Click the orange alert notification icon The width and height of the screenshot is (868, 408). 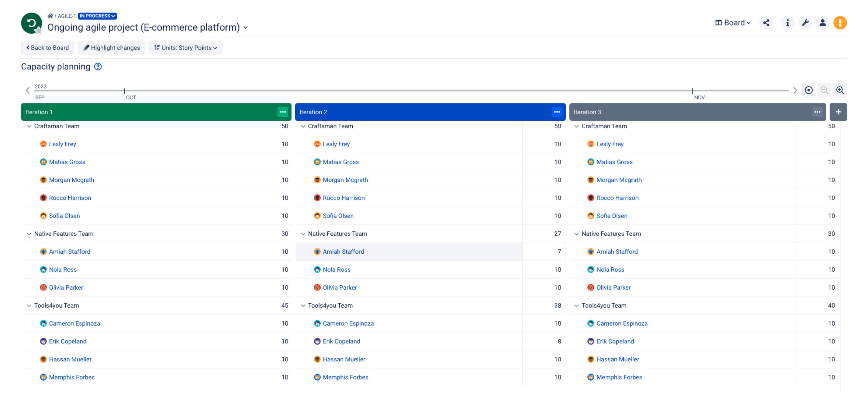(840, 23)
